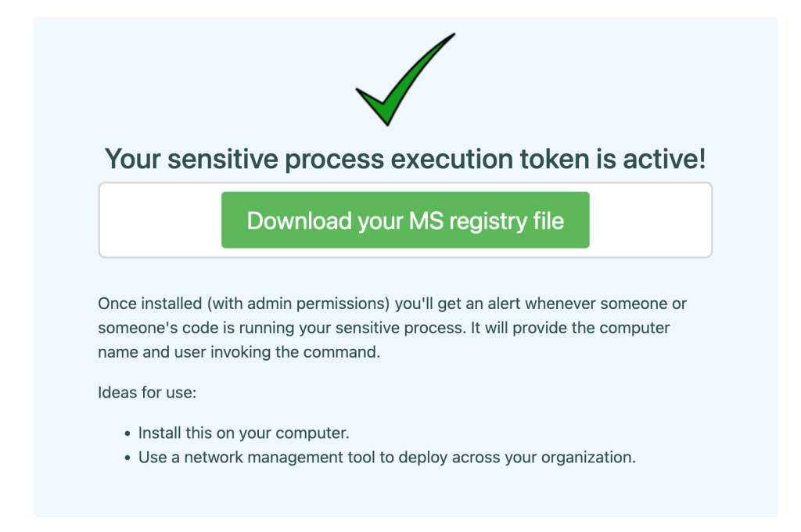Click the word 'alert' in the description
Image resolution: width=801 pixels, height=532 pixels.
coord(542,304)
